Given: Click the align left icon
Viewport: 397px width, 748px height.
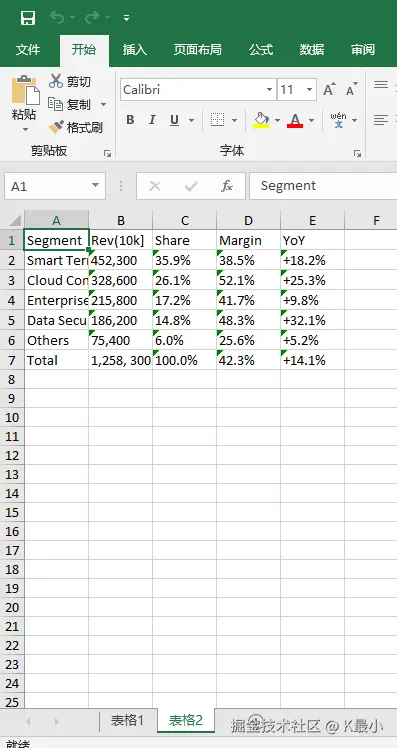Looking at the screenshot, I should coord(381,120).
